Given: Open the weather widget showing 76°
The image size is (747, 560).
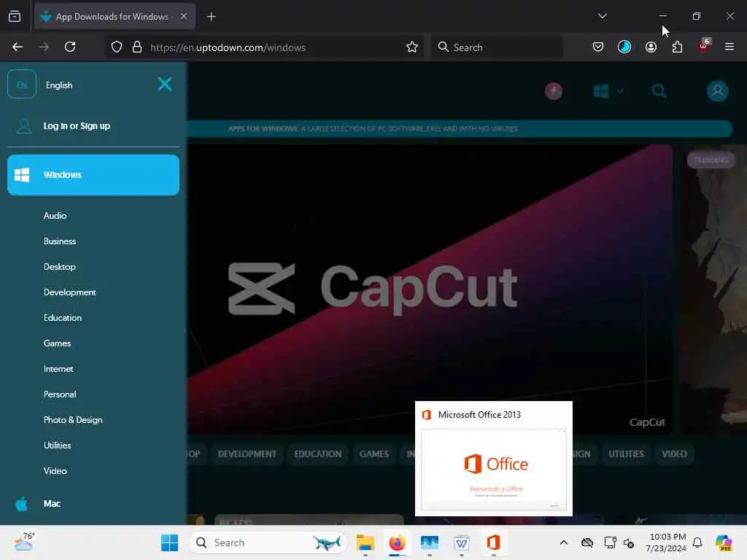Looking at the screenshot, I should (24, 542).
